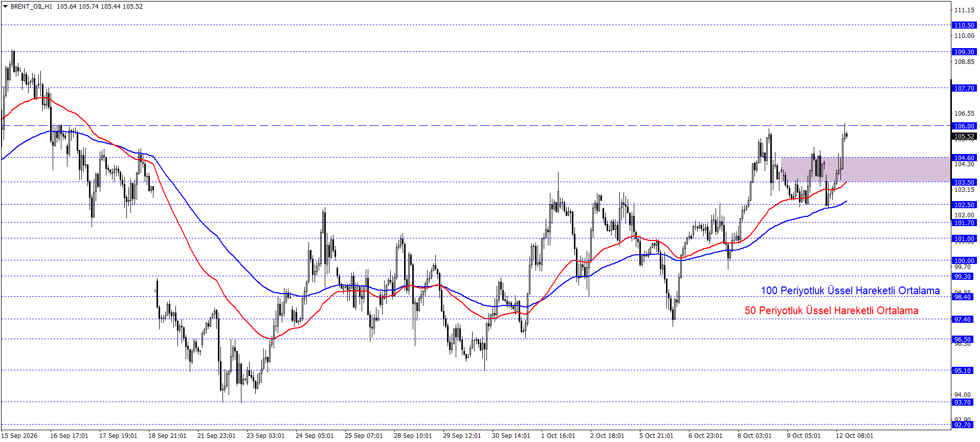980x442 pixels.
Task: Select the 109.30 price level tag
Action: 964,52
